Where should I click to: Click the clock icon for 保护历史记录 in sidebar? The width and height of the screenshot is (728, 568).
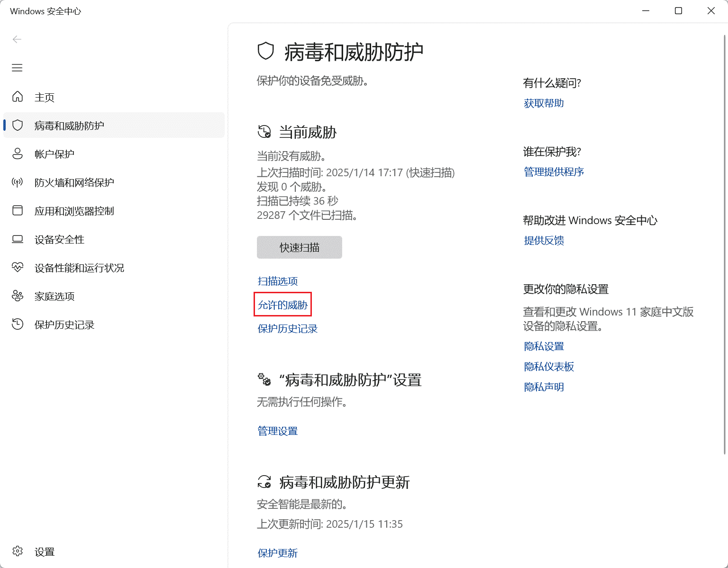coord(18,325)
